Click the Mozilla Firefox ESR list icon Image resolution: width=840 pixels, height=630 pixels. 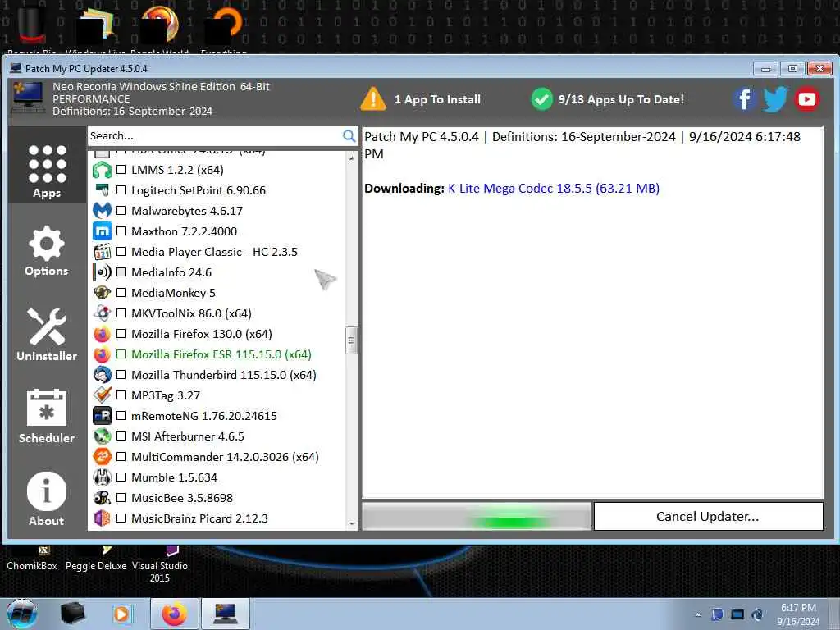pos(102,354)
